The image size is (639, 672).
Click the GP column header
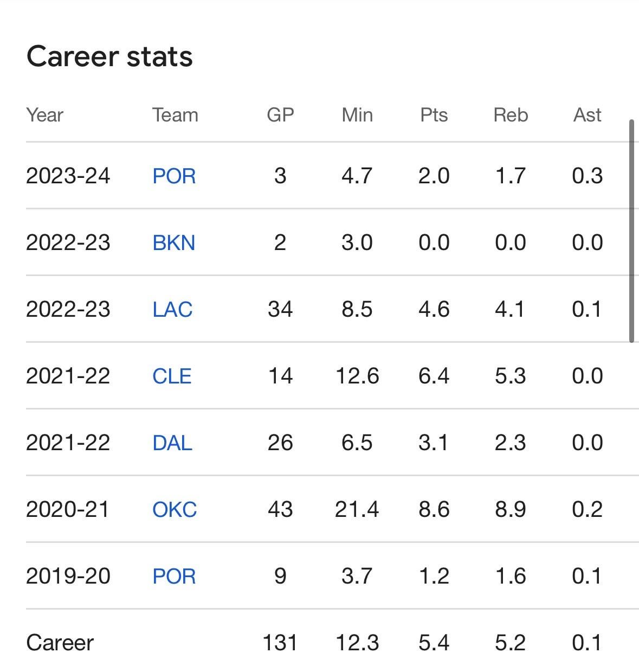tap(280, 115)
